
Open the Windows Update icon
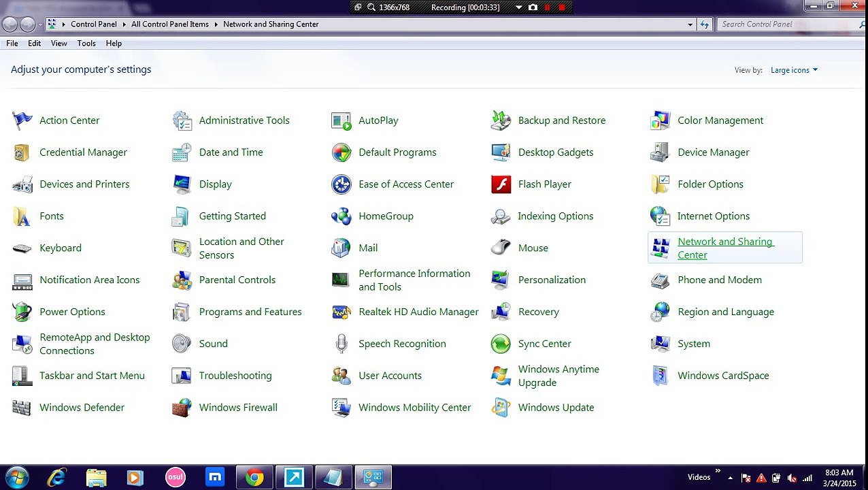(x=501, y=408)
